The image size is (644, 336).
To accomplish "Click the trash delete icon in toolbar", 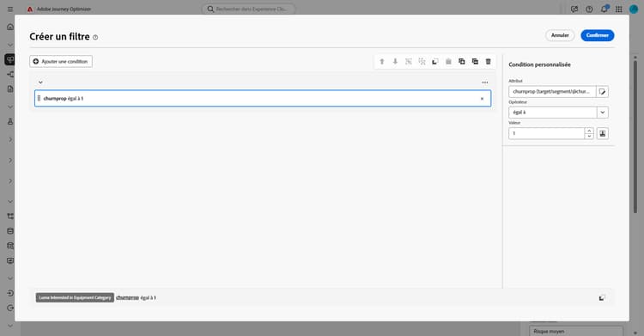I will [489, 62].
